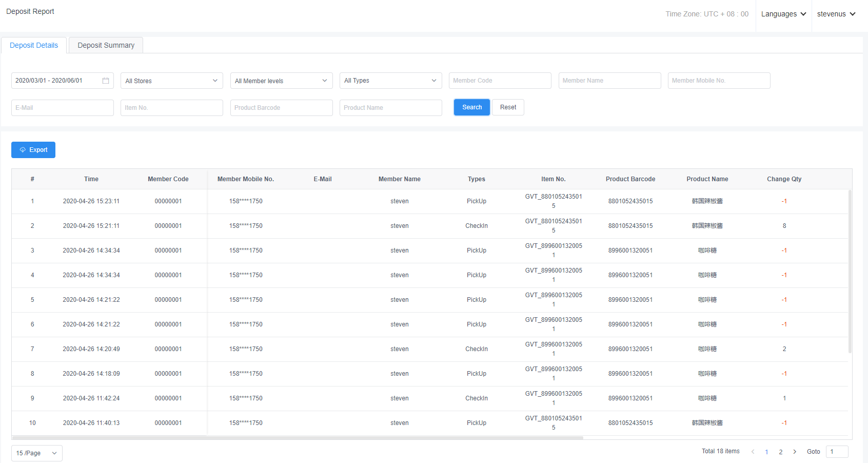Expand the All Member levels dropdown
The height and width of the screenshot is (463, 868).
(x=281, y=81)
